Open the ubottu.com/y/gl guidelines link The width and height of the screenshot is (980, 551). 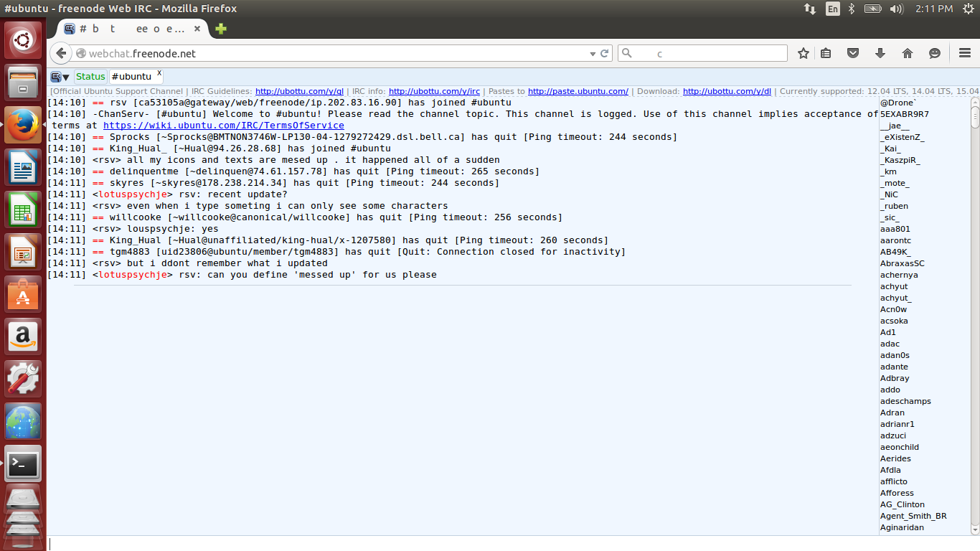pos(300,91)
